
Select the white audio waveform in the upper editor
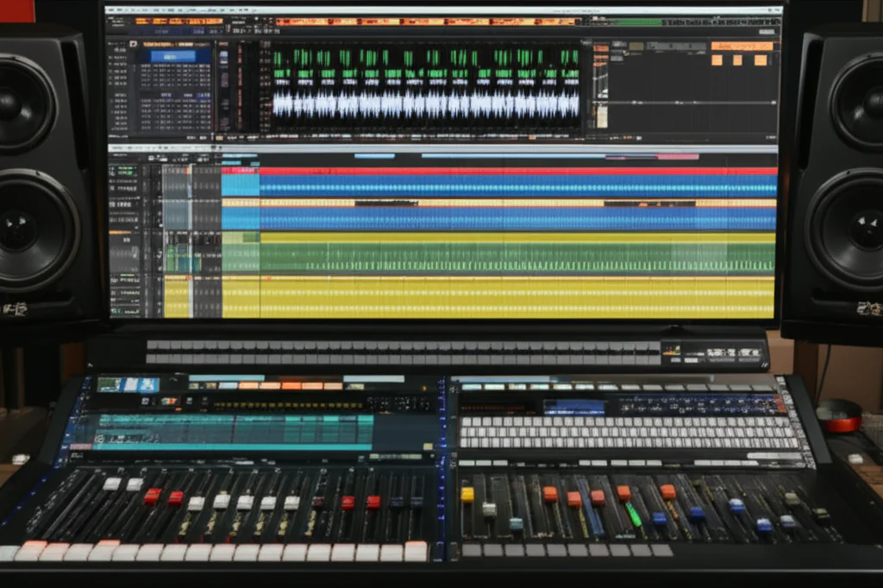pos(426,105)
